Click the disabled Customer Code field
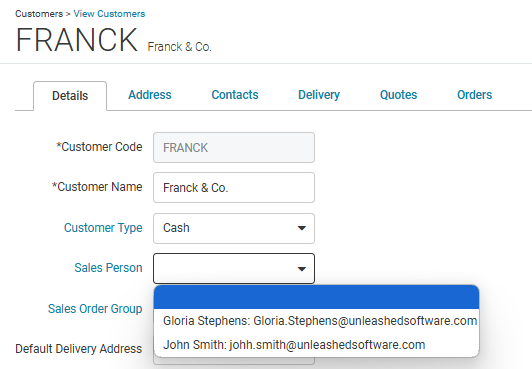The image size is (532, 369). 234,148
